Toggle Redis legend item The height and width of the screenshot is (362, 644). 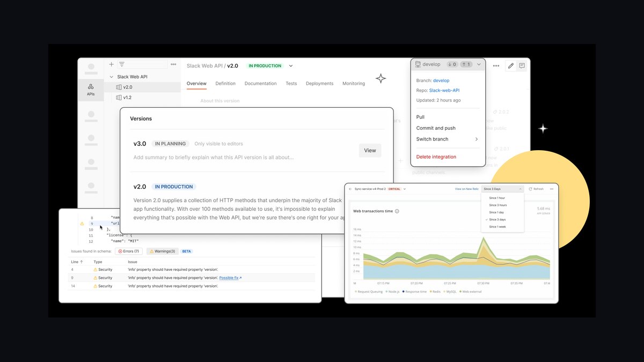pos(435,291)
